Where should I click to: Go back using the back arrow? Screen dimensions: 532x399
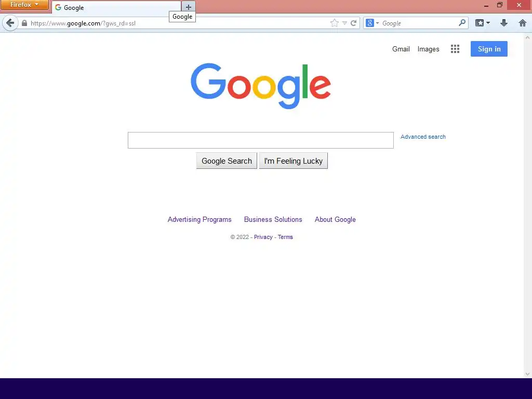(10, 23)
